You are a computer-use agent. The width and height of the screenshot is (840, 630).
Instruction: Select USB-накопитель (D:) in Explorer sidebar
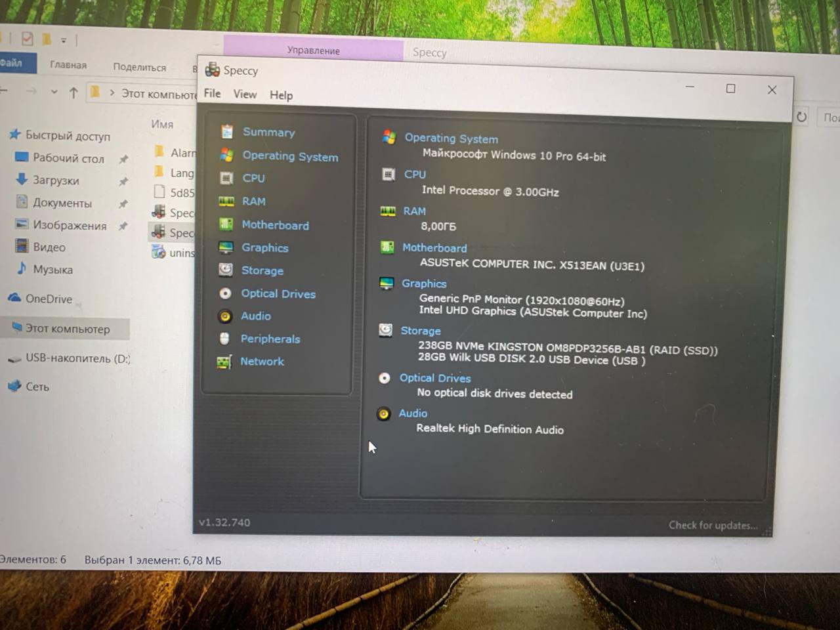(x=77, y=358)
